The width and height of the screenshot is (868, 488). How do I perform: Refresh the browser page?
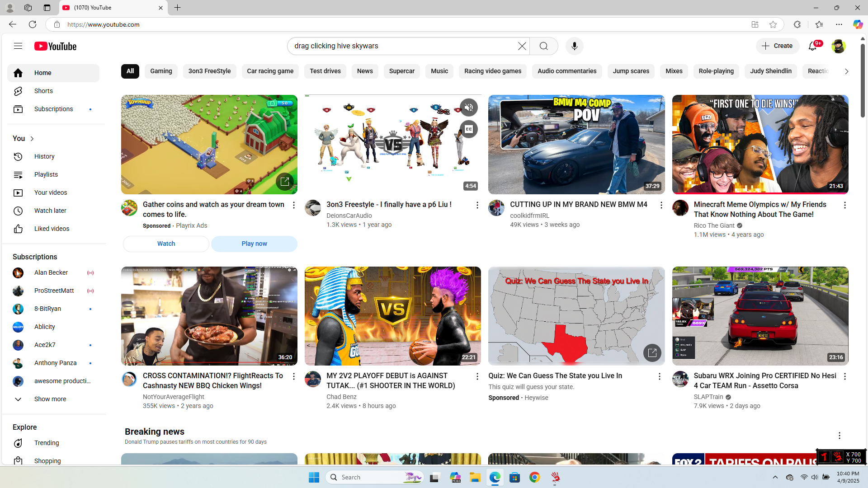click(33, 24)
